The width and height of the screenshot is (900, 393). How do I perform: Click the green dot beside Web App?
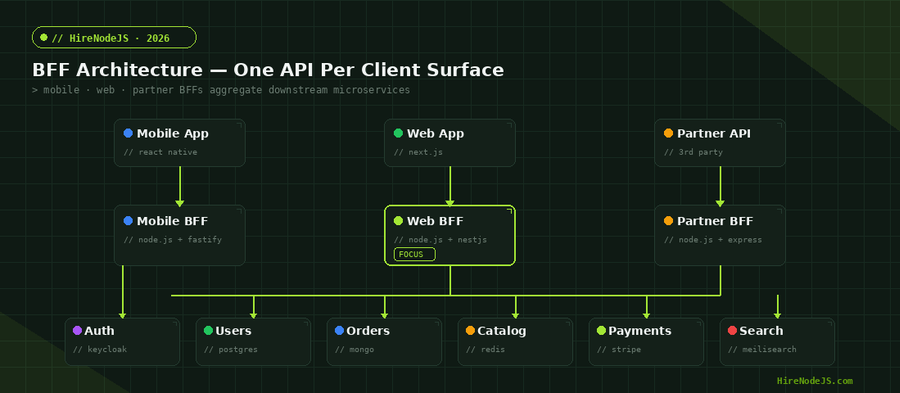[x=398, y=133]
